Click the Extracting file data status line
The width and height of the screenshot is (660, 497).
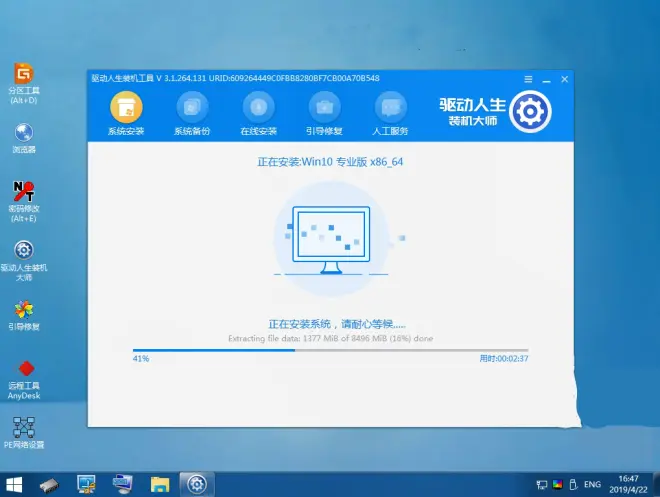point(330,338)
